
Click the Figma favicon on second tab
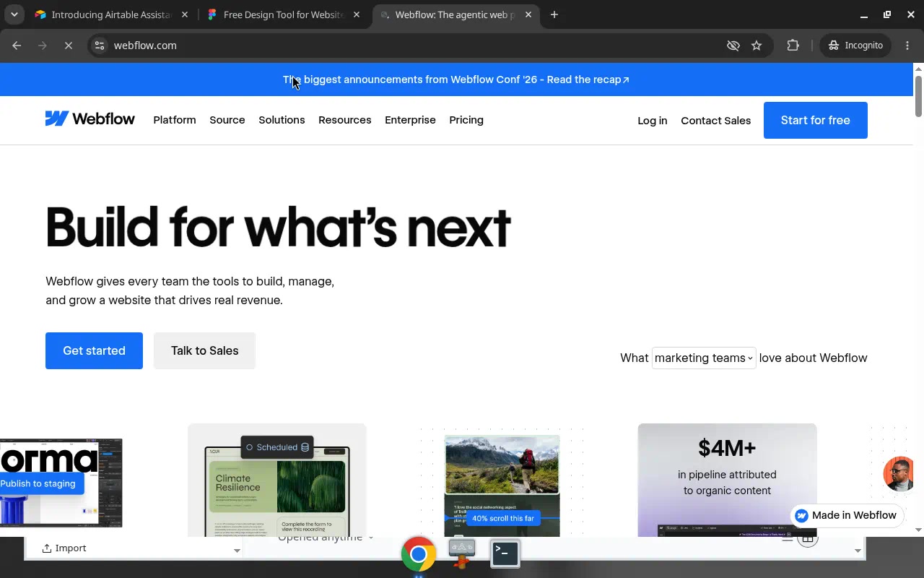tap(212, 14)
